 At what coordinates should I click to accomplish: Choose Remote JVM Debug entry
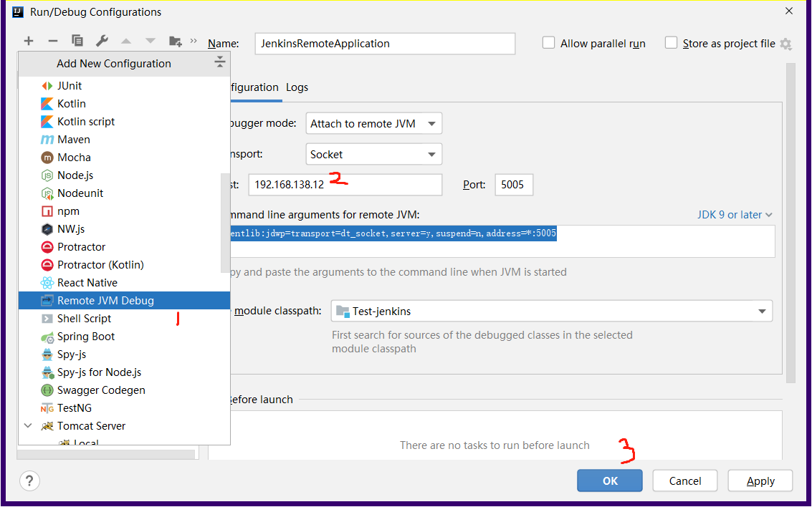pyautogui.click(x=124, y=301)
